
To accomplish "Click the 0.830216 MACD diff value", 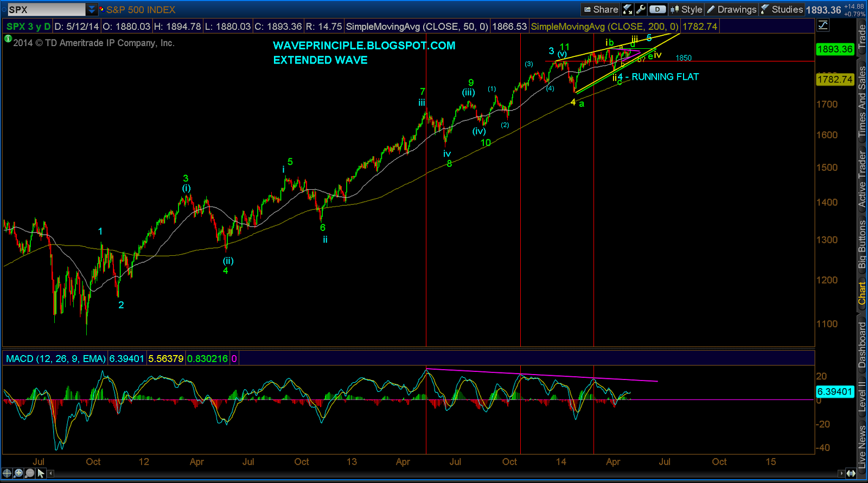I will click(208, 358).
